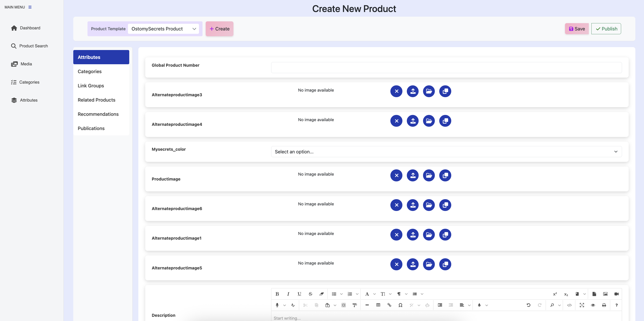
Task: Click the print icon in editor
Action: [x=604, y=305]
